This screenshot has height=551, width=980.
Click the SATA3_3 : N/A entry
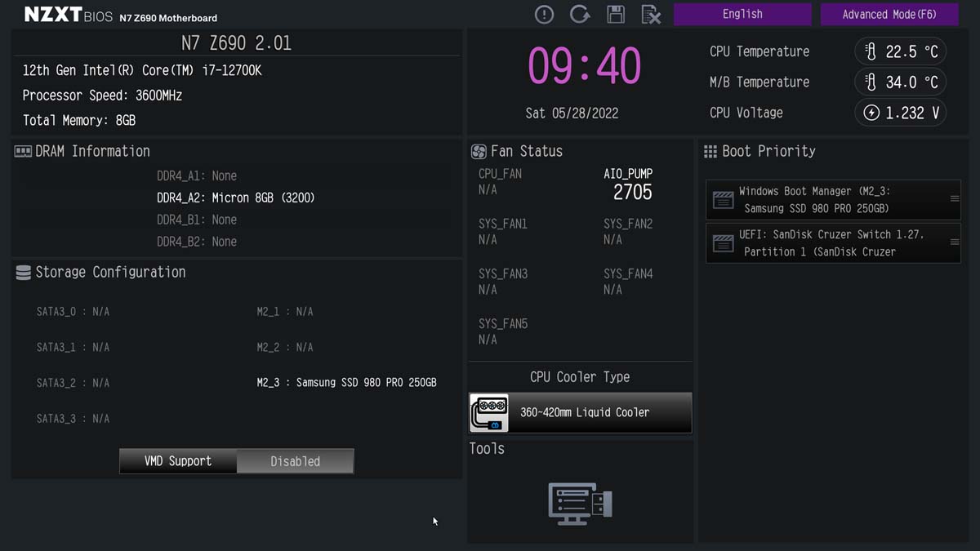point(73,419)
